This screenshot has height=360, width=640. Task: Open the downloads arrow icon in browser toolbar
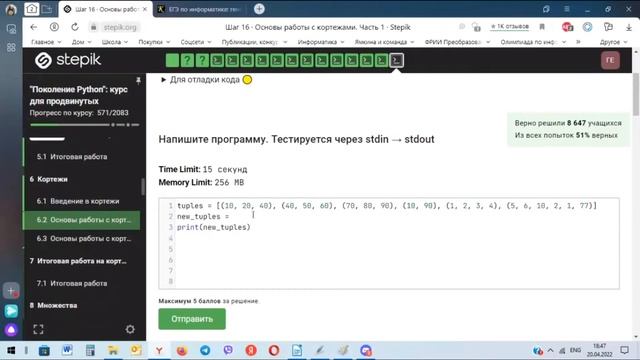(x=629, y=27)
